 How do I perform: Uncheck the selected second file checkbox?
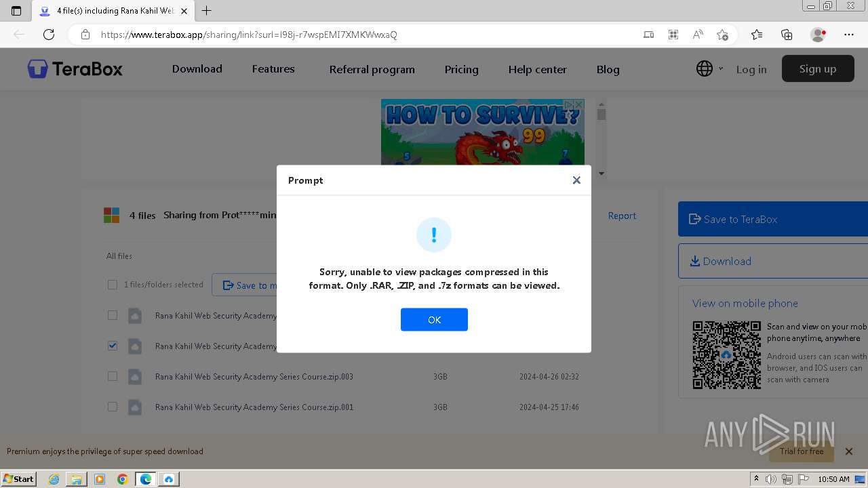[113, 346]
